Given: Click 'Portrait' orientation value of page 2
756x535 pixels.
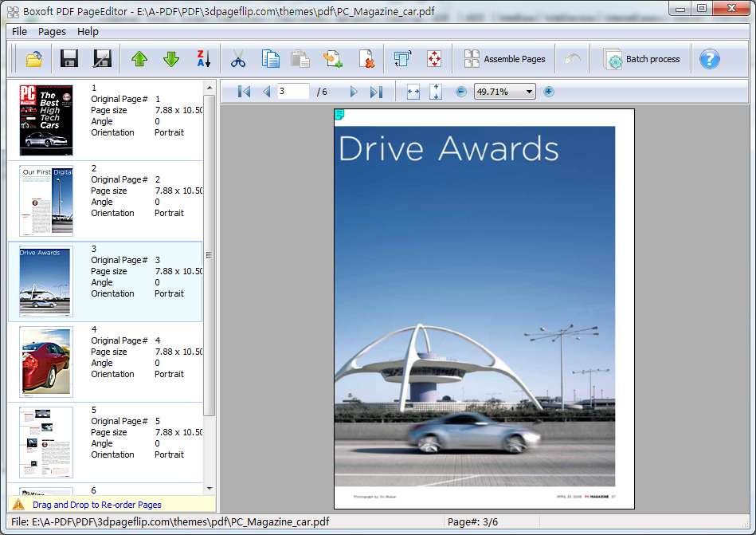Looking at the screenshot, I should 169,213.
